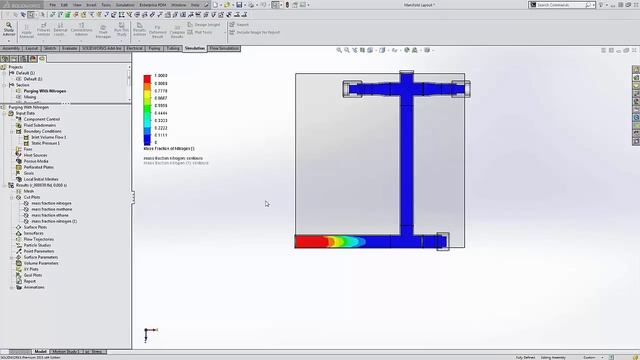Select first icon in feature manager tab strip
The height and width of the screenshot is (360, 640).
point(5,59)
